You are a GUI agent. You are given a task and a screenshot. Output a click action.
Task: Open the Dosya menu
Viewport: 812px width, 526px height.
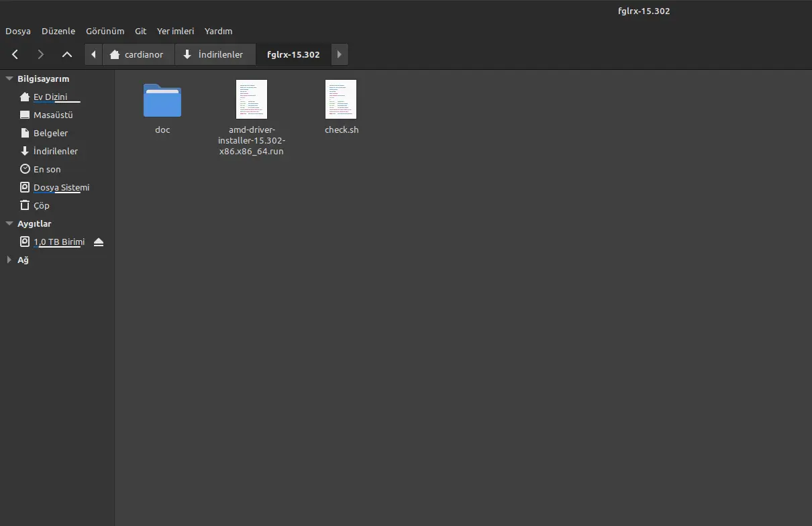[18, 31]
